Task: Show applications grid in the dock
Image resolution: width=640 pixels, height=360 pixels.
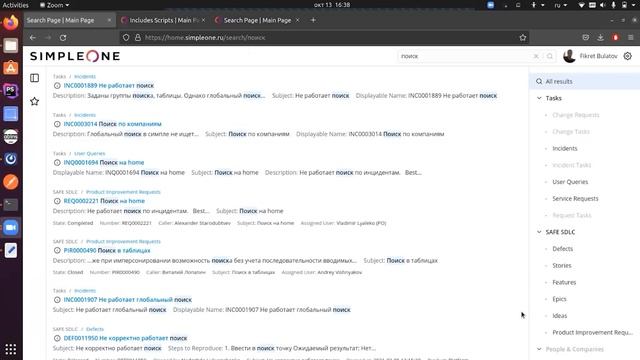Action: tap(11, 349)
